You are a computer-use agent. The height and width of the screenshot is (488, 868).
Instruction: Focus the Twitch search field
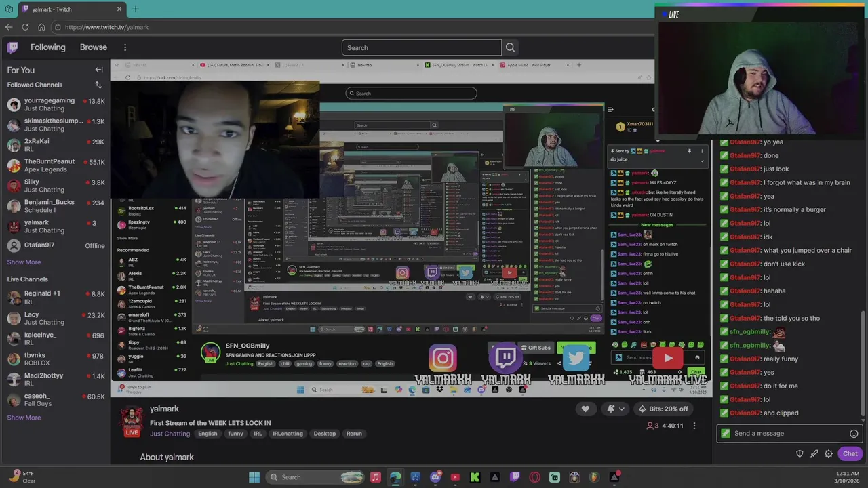[x=421, y=47]
